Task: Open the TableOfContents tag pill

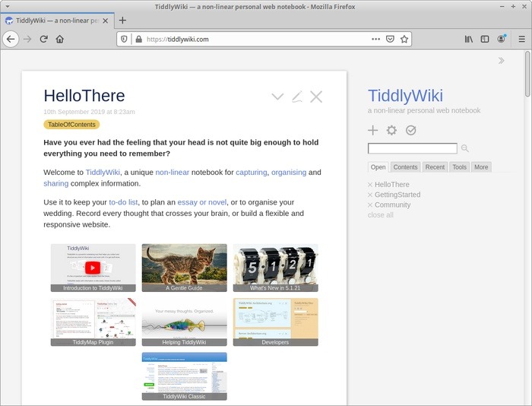Action: click(71, 125)
